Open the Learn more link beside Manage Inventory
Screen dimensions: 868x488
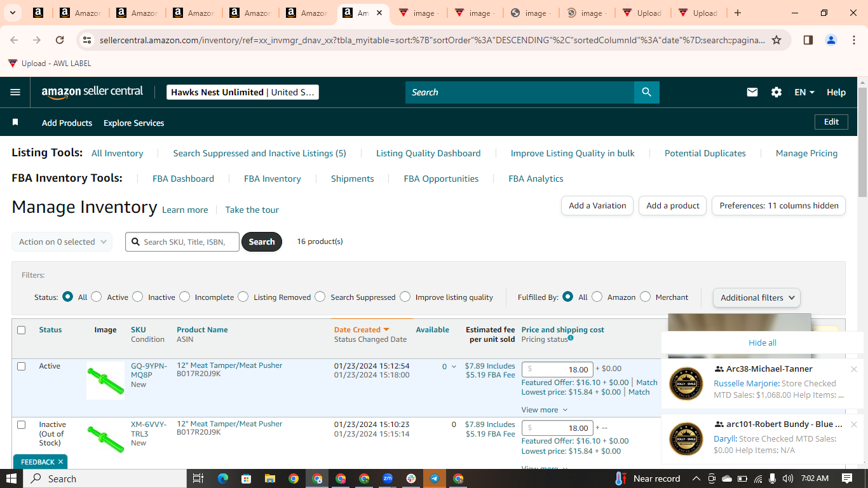(x=185, y=210)
